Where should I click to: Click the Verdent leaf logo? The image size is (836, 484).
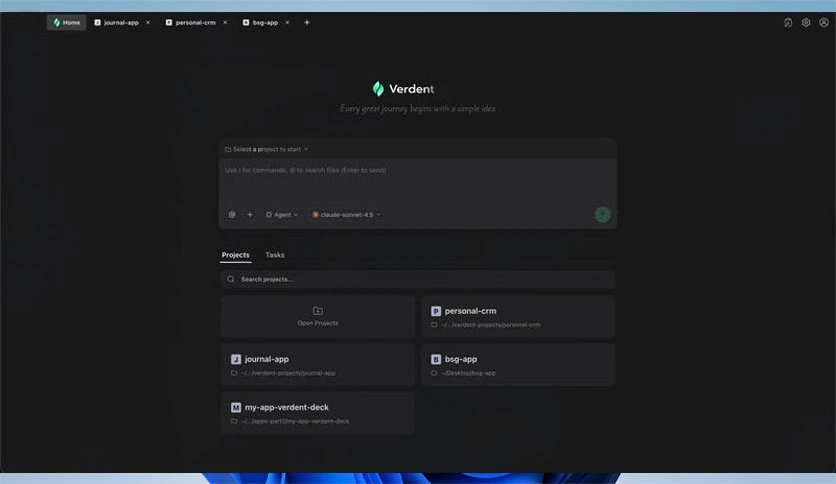[378, 88]
